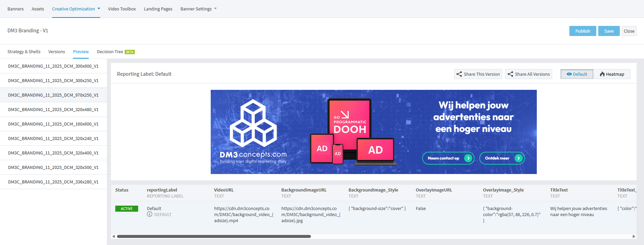Switch to the Versions tab
This screenshot has width=644, height=245.
pos(56,52)
